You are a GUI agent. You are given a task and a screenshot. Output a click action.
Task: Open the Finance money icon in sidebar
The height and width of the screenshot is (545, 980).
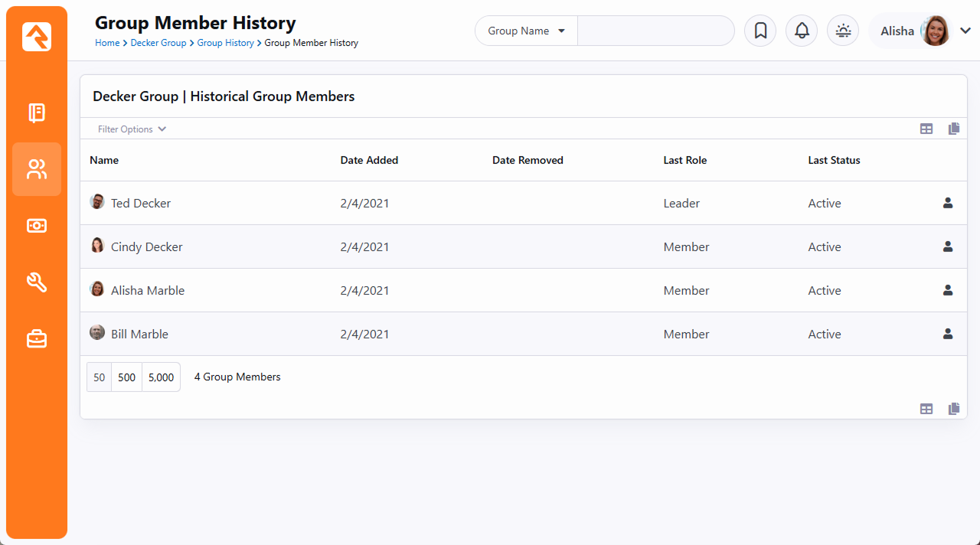click(37, 226)
